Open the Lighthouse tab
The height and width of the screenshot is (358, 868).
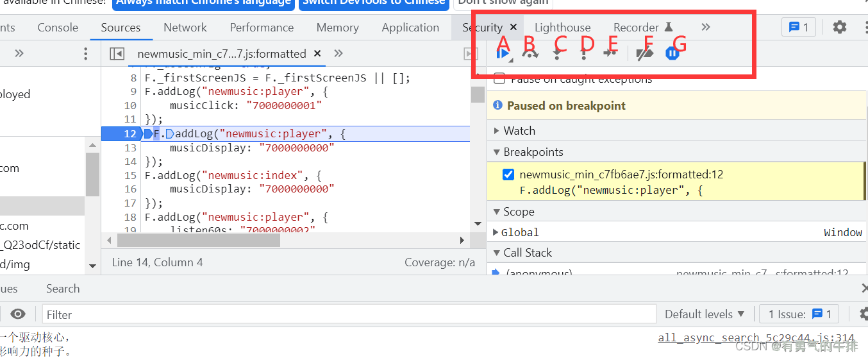(x=562, y=28)
